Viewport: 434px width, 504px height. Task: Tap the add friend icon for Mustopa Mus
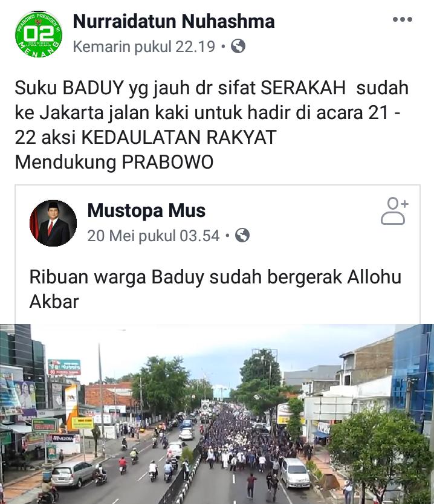(395, 211)
